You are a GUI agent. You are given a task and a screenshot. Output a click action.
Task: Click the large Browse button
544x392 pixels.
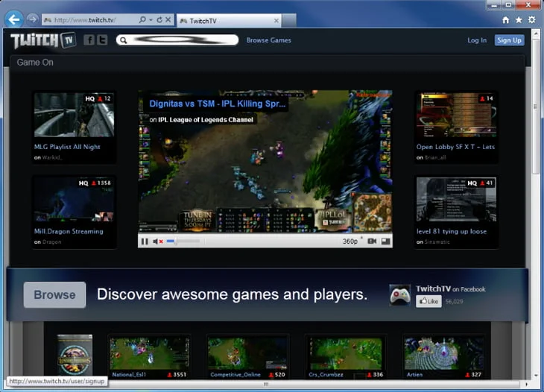[54, 295]
